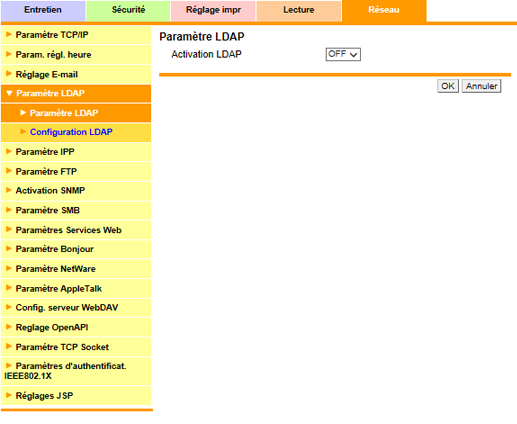
Task: Select the Paramètre LDAP sub-item
Action: click(x=76, y=113)
